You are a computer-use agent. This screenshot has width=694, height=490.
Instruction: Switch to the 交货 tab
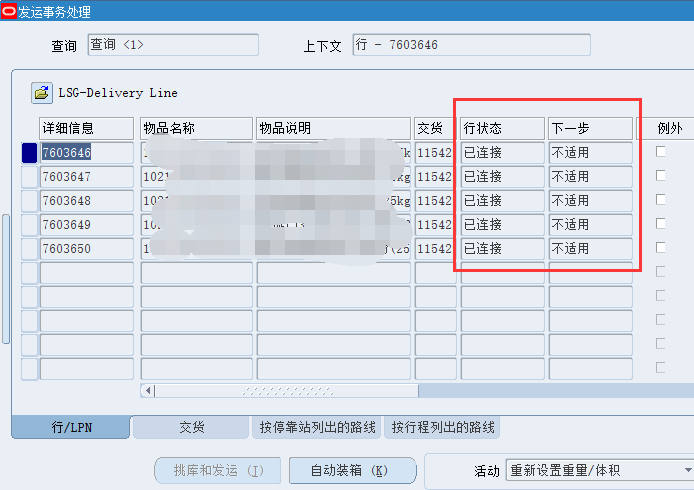191,427
